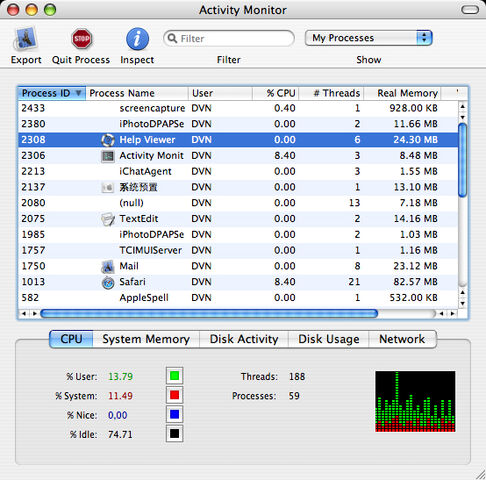
Task: Select the TCIMUIServer process row
Action: 238,250
